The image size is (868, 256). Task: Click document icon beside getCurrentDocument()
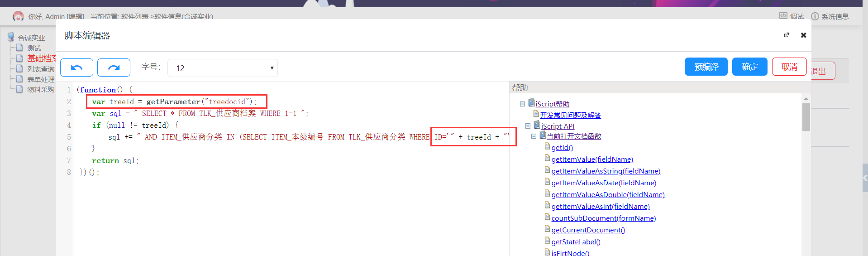(x=547, y=229)
